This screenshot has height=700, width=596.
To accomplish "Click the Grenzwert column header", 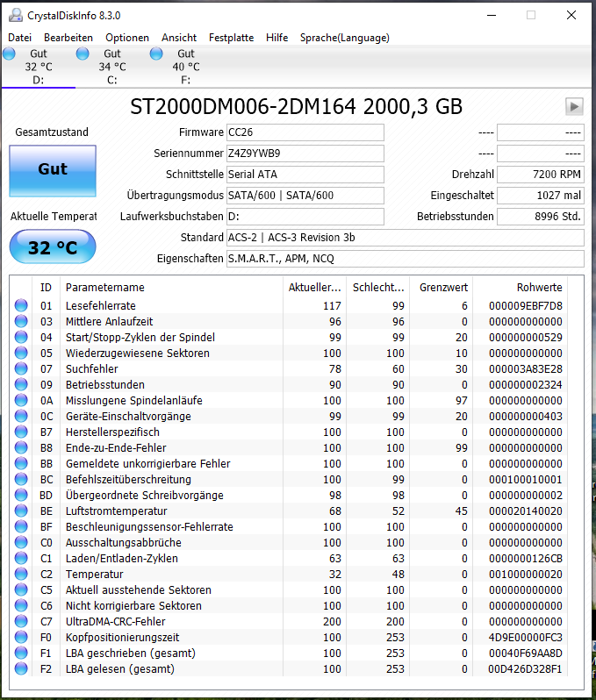I will (442, 288).
